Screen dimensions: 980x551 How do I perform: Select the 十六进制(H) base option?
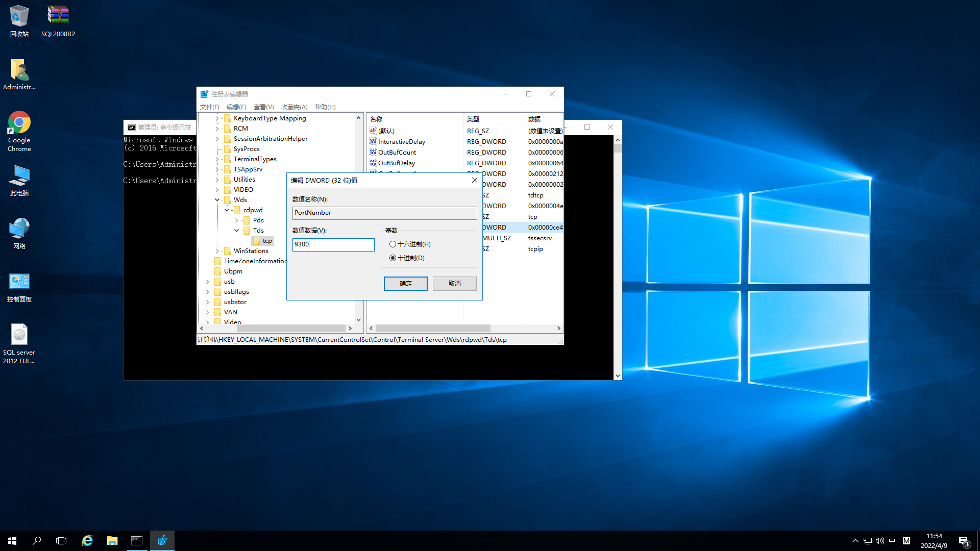pos(393,244)
